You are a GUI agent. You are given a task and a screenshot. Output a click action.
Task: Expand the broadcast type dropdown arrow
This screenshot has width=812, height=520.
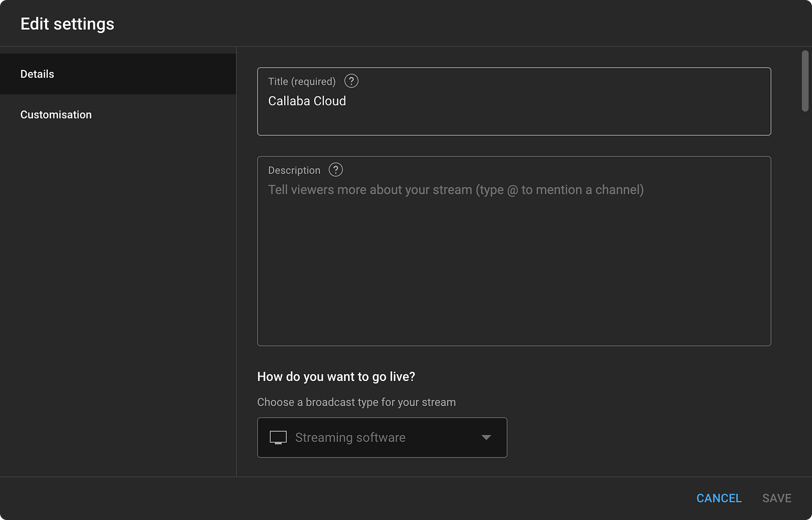[486, 437]
